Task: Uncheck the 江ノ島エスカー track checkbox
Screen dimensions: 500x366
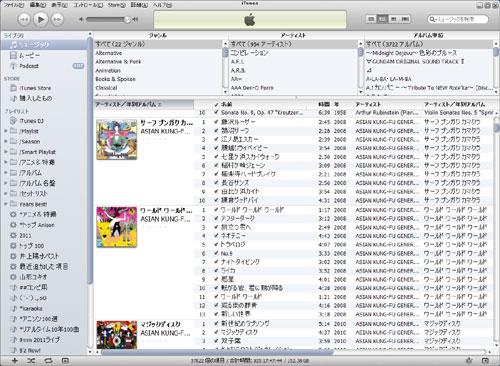Action: pos(217,139)
